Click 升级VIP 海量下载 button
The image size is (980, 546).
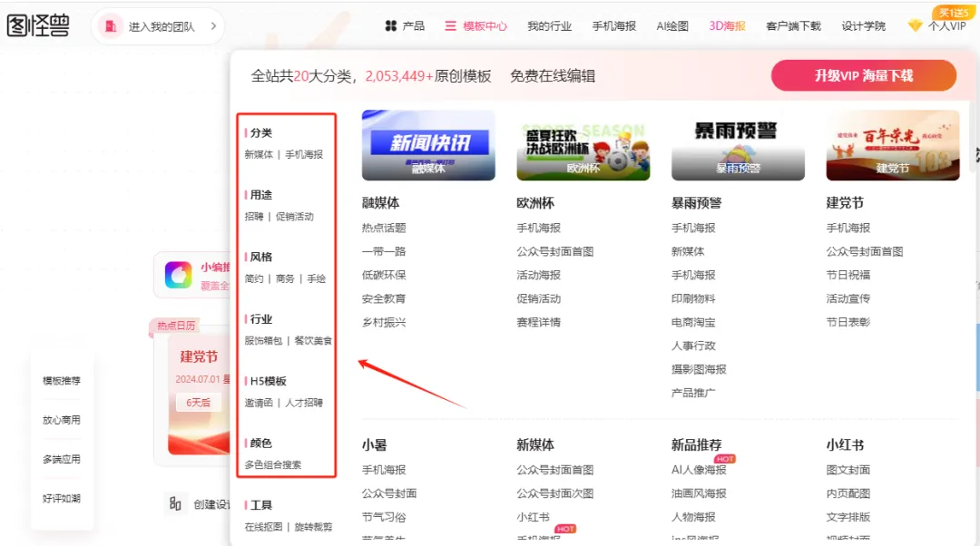pos(863,75)
